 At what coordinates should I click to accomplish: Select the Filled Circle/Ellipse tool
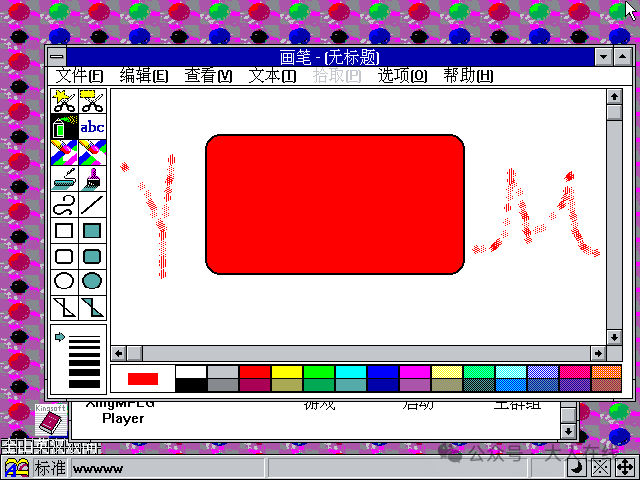93,282
